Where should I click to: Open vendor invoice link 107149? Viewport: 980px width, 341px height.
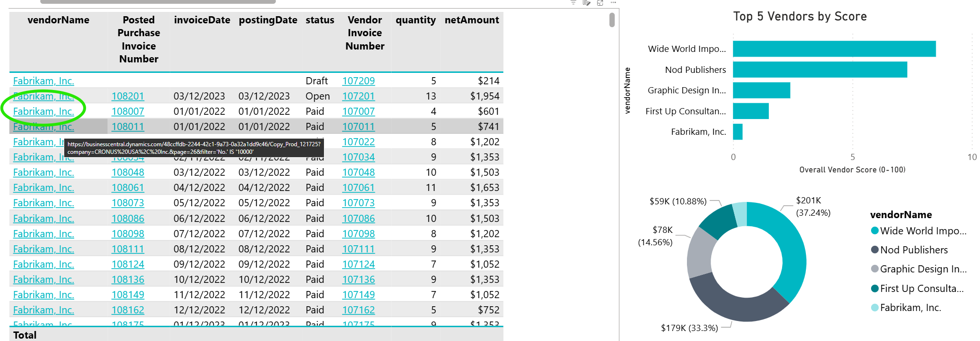pos(358,295)
